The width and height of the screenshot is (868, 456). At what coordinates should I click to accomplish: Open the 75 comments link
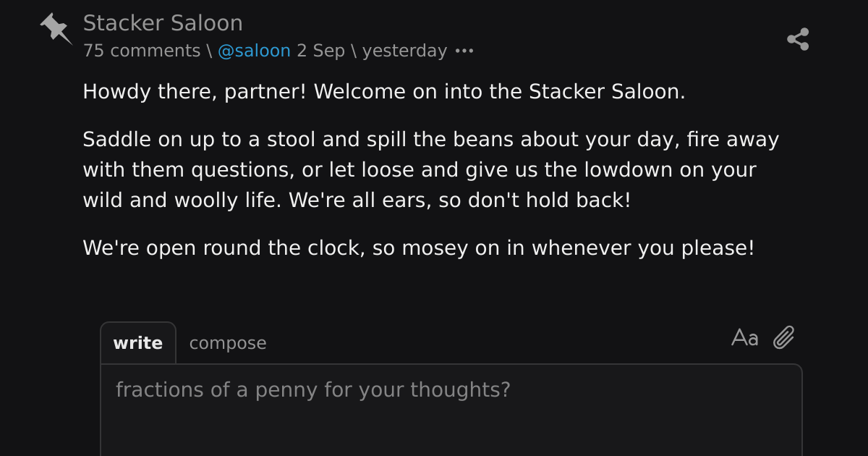pos(141,51)
